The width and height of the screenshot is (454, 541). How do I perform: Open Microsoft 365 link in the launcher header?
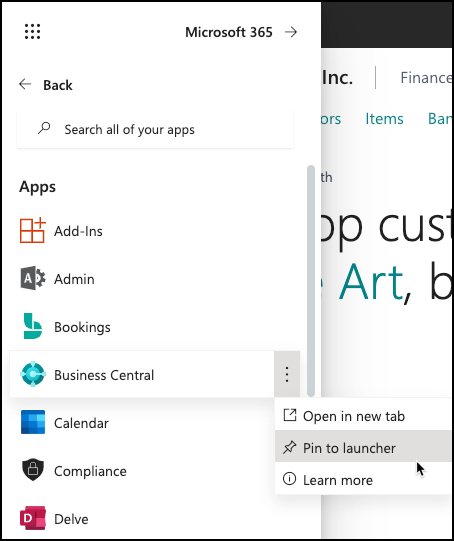229,32
